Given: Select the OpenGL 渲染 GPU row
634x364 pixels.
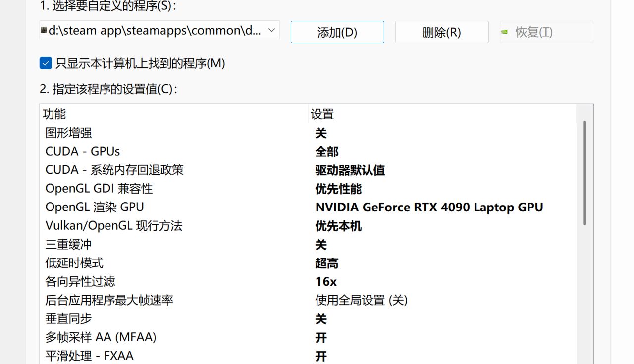Looking at the screenshot, I should tap(308, 208).
